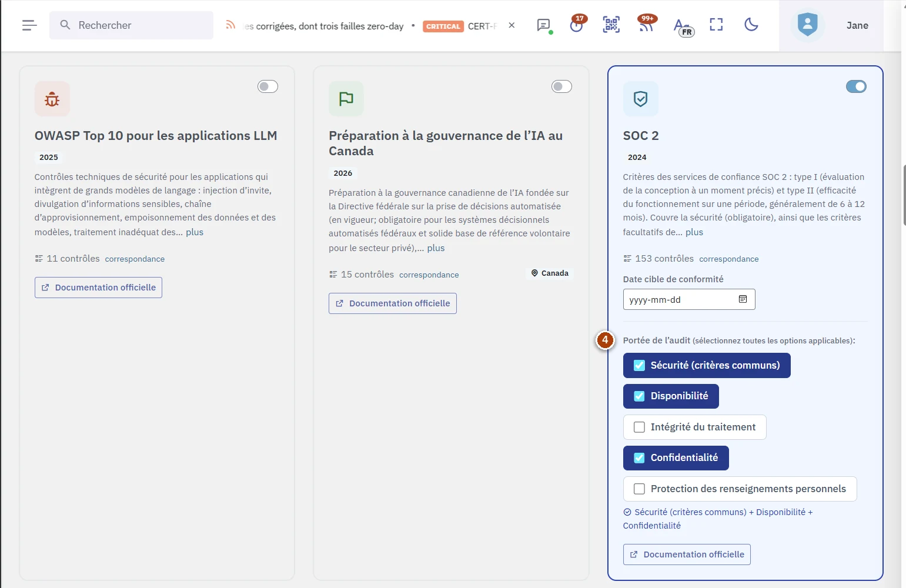Expand OWASP description with plus link
The width and height of the screenshot is (906, 588).
(195, 232)
